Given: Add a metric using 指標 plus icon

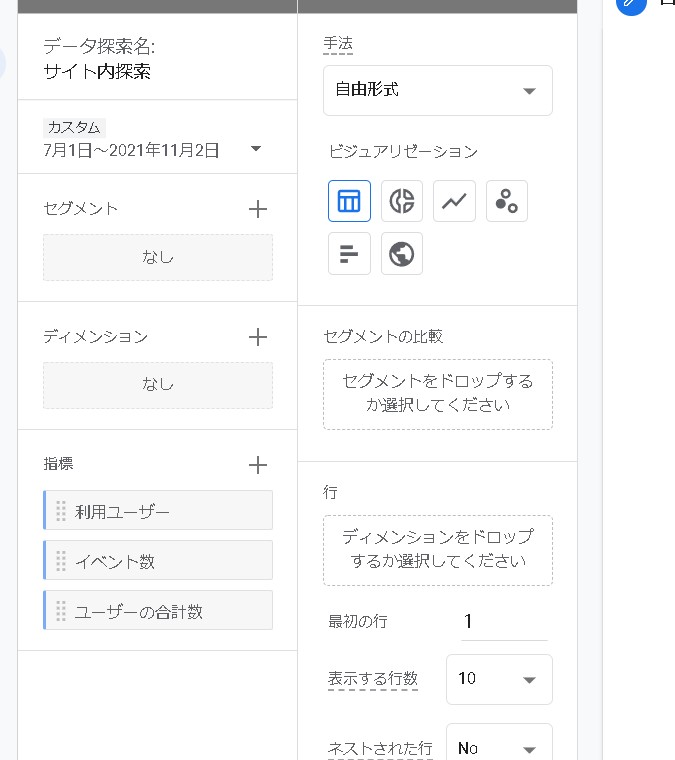Looking at the screenshot, I should coord(257,465).
